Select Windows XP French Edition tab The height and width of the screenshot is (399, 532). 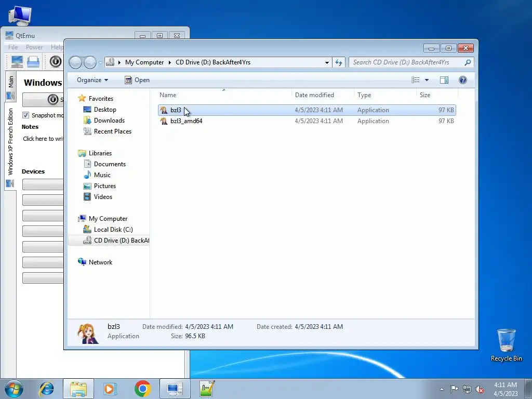click(10, 147)
